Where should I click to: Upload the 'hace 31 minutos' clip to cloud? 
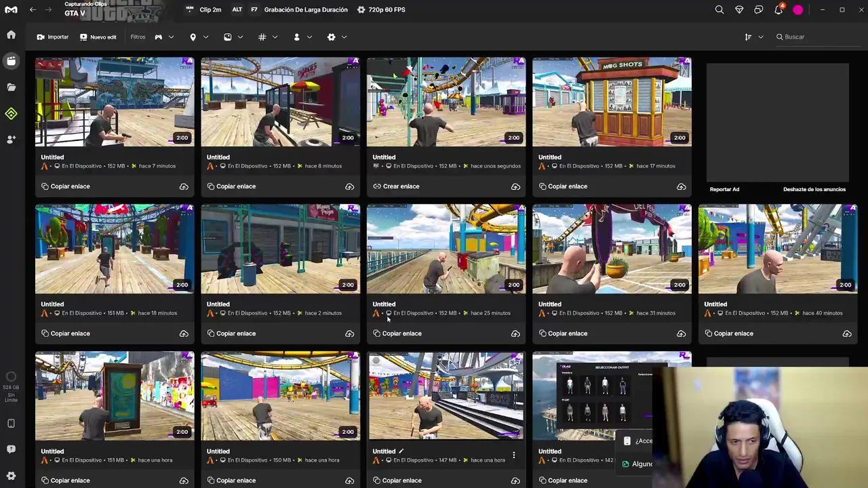pyautogui.click(x=681, y=333)
